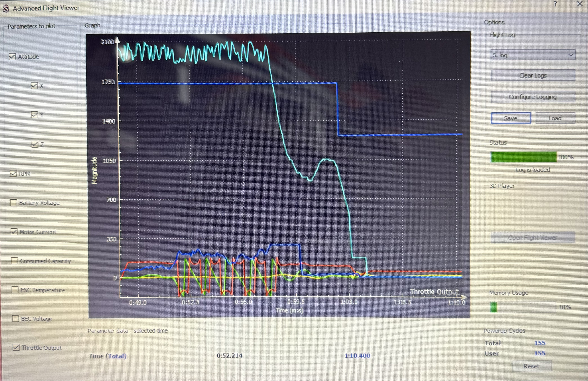This screenshot has width=588, height=381.
Task: Click the help question mark icon
Action: [555, 4]
